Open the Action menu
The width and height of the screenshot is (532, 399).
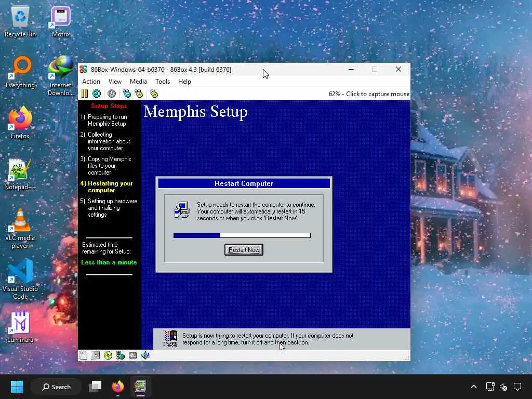pyautogui.click(x=91, y=82)
